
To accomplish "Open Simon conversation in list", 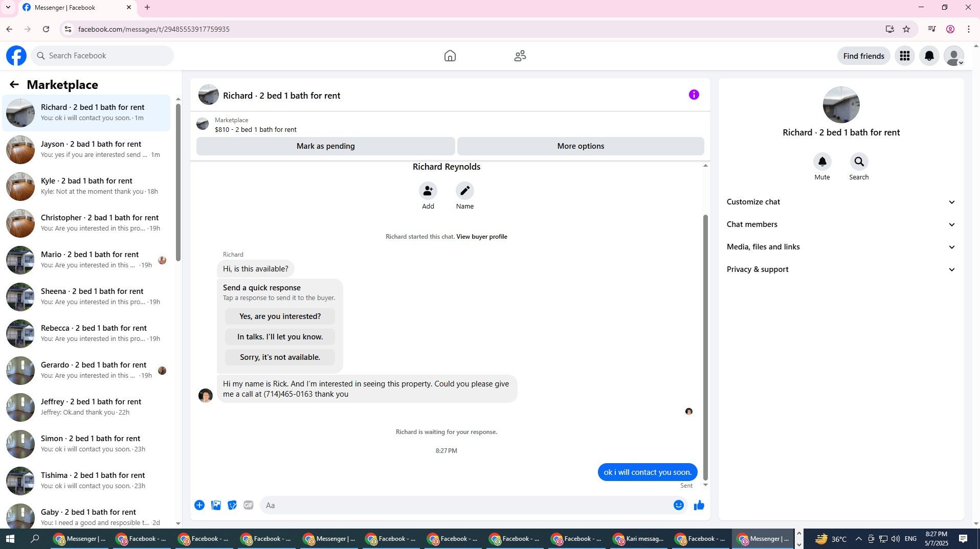I will click(x=87, y=444).
